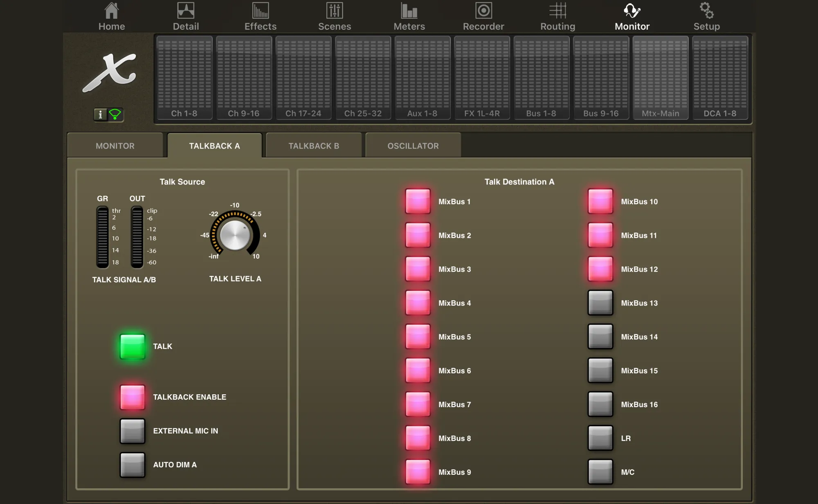Open the Routing view icon
The image size is (818, 504).
coord(558,11)
